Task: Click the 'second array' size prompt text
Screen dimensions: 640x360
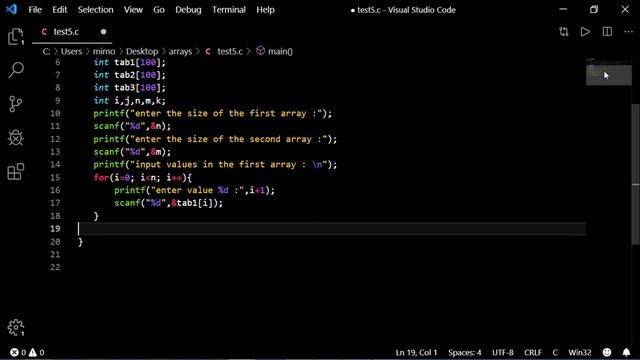Action: [x=215, y=139]
